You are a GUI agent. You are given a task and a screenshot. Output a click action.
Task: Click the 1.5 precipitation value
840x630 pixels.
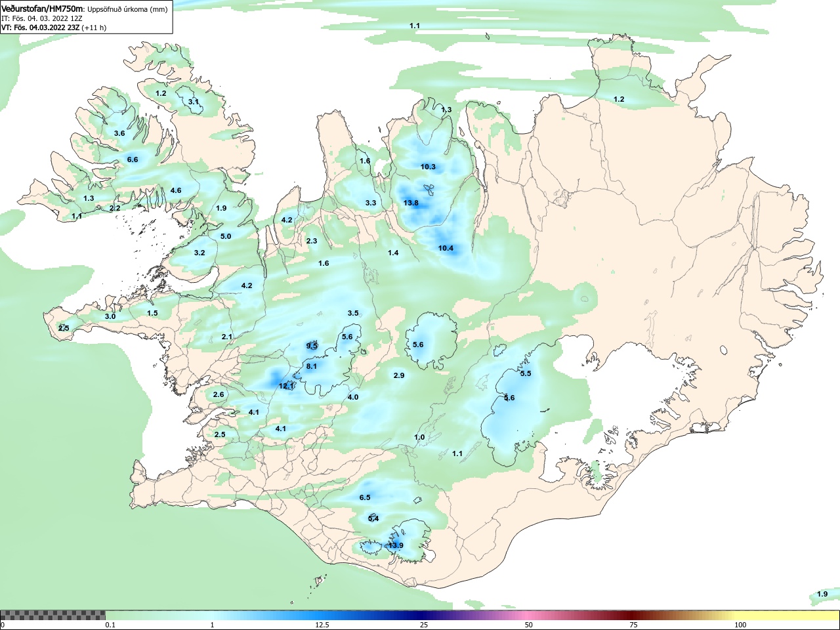point(152,313)
